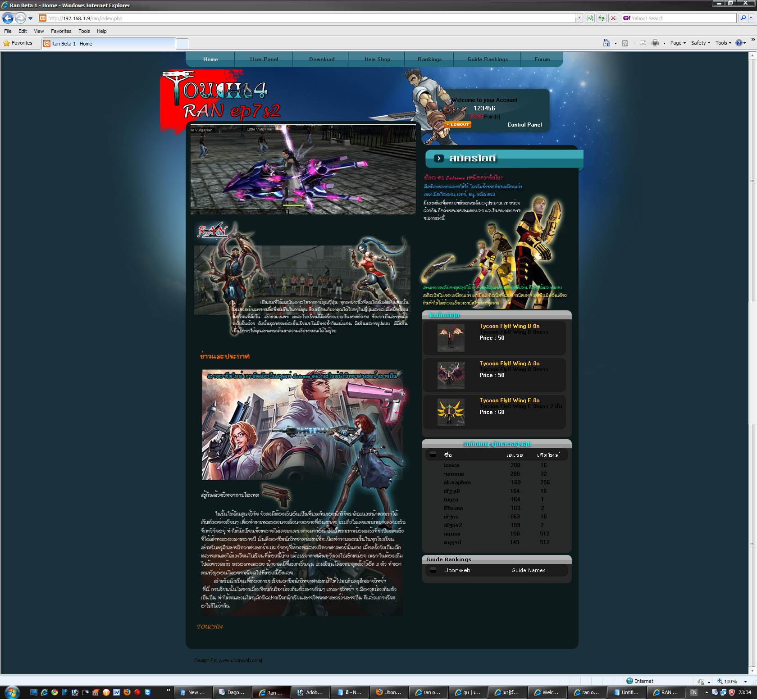Screen dimensions: 757x700
Task: Open the Tycoon Flyff Wing E item thumbnail
Action: point(451,412)
